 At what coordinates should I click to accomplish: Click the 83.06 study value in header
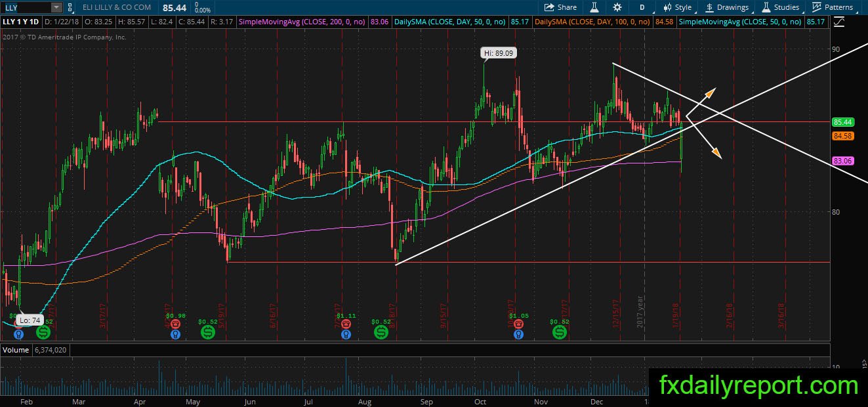tap(379, 22)
